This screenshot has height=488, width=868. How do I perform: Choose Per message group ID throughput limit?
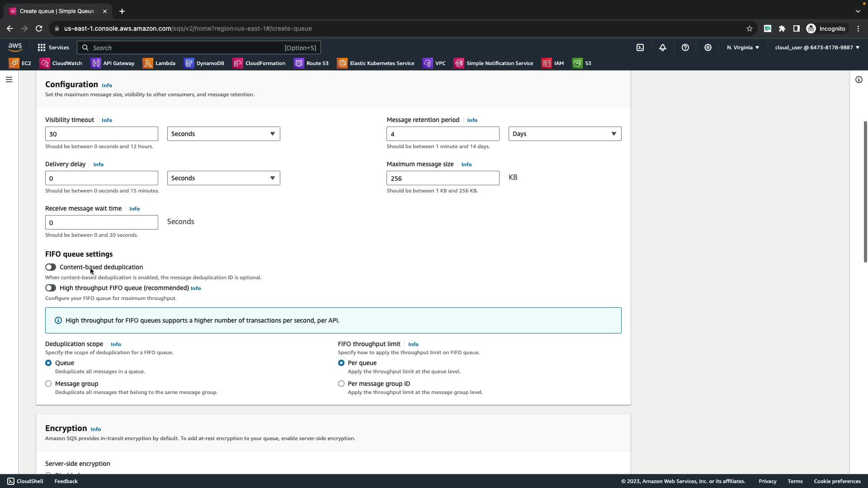[341, 384]
